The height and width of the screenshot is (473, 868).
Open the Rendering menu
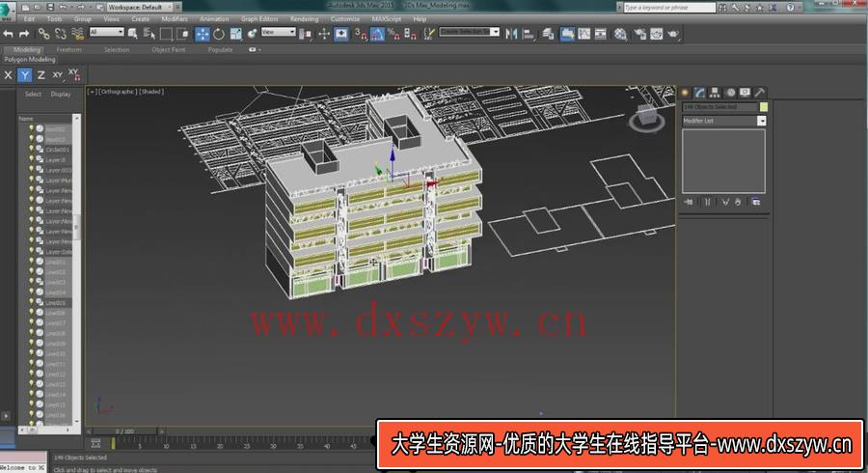(x=305, y=19)
